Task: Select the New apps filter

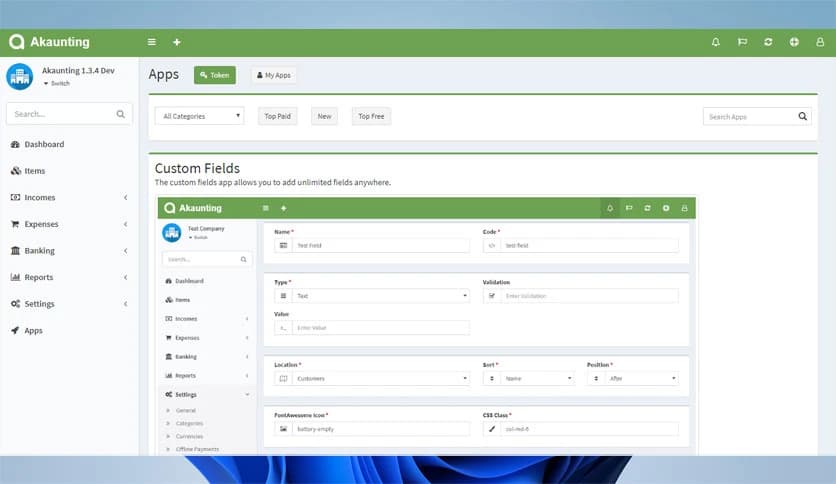Action: (324, 116)
